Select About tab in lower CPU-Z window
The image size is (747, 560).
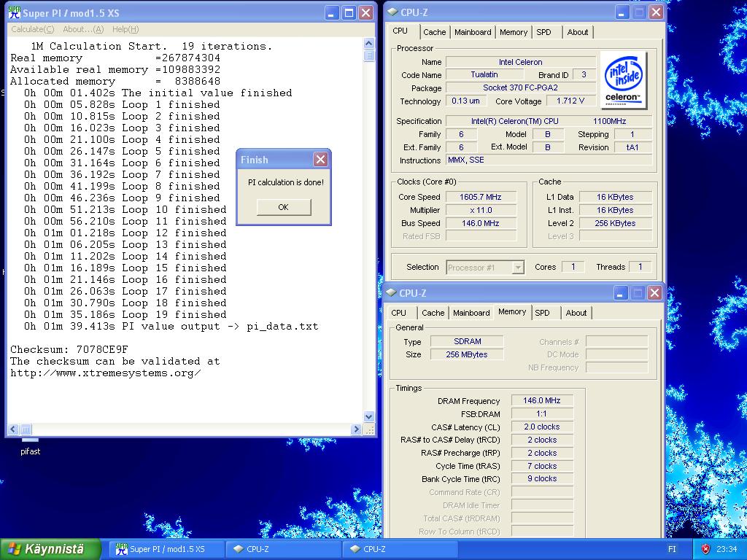576,313
